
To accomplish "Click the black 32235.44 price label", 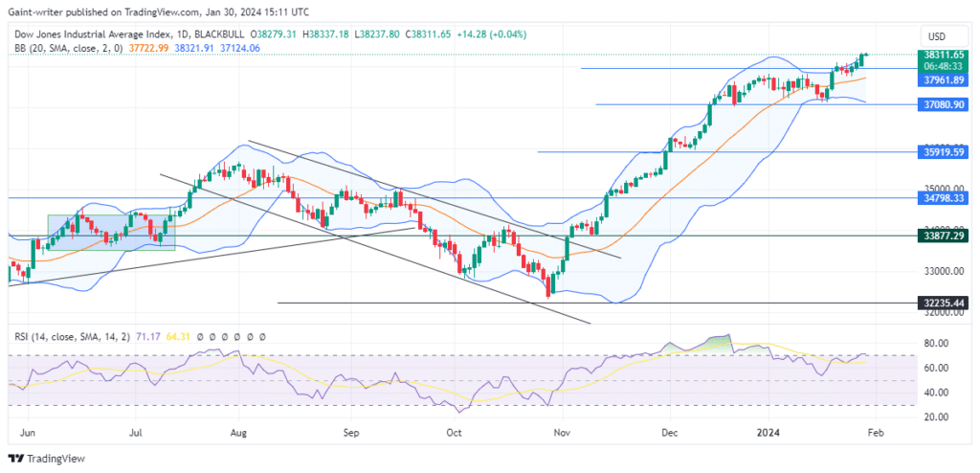I will (943, 303).
